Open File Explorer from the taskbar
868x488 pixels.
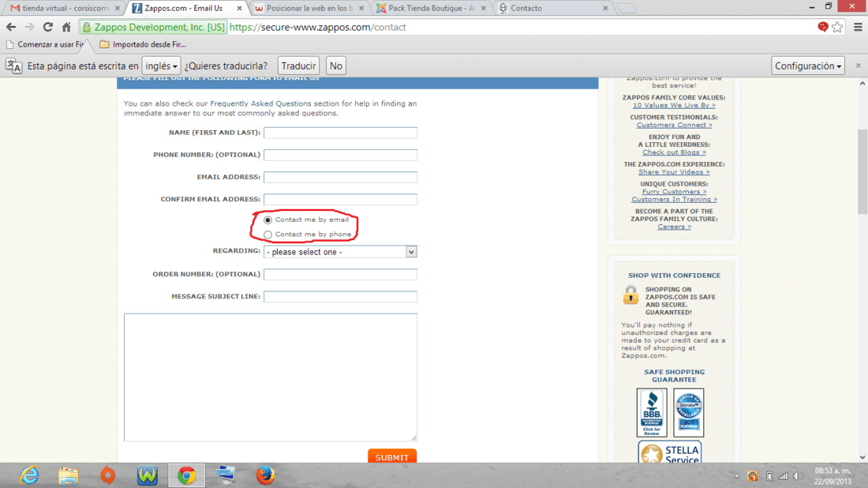[x=69, y=475]
